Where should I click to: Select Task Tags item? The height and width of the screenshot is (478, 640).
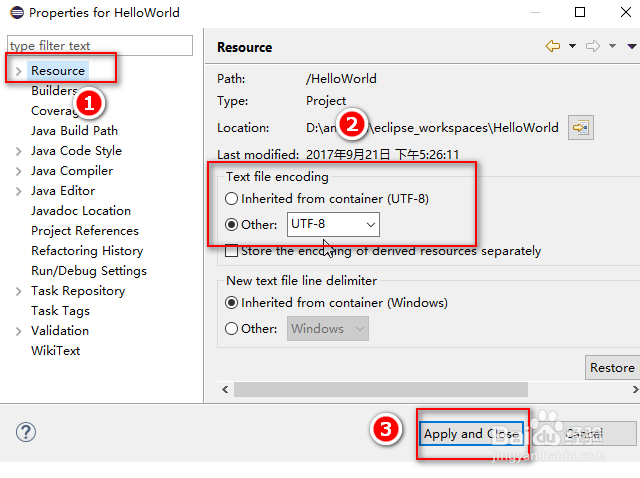pyautogui.click(x=60, y=311)
